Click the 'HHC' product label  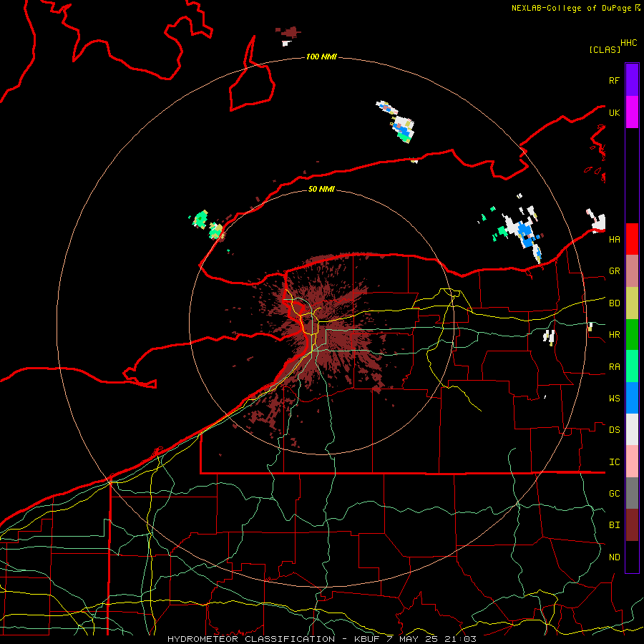pyautogui.click(x=628, y=43)
